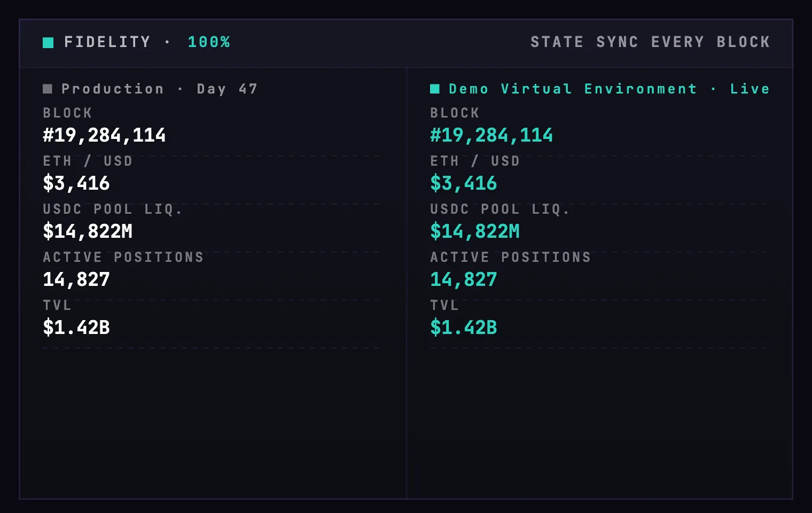812x513 pixels.
Task: Click the Production TVL value $1.42B
Action: [76, 328]
